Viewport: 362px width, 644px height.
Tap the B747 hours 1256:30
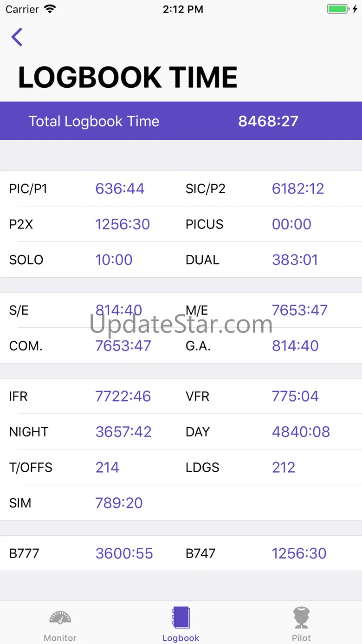tap(299, 553)
